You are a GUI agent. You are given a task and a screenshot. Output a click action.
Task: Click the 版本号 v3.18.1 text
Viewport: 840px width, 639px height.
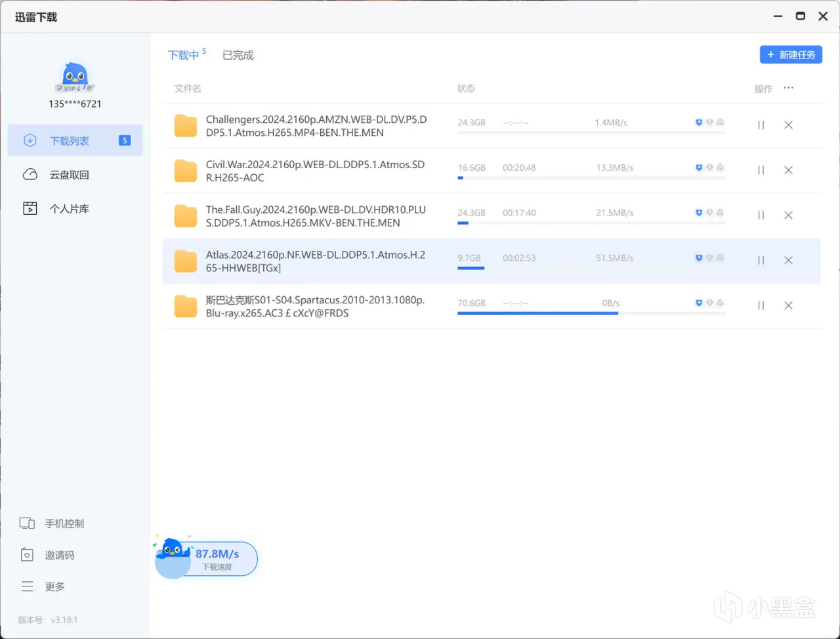pyautogui.click(x=48, y=619)
